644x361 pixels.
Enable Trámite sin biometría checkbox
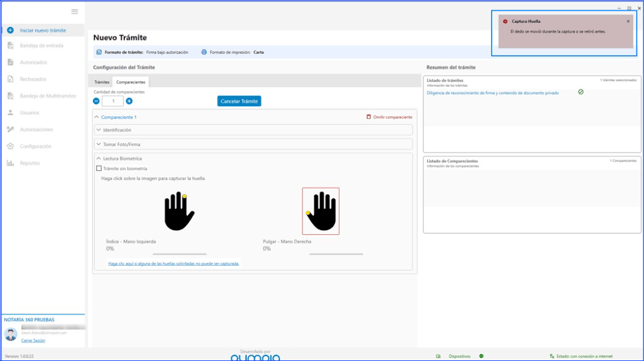pyautogui.click(x=99, y=168)
